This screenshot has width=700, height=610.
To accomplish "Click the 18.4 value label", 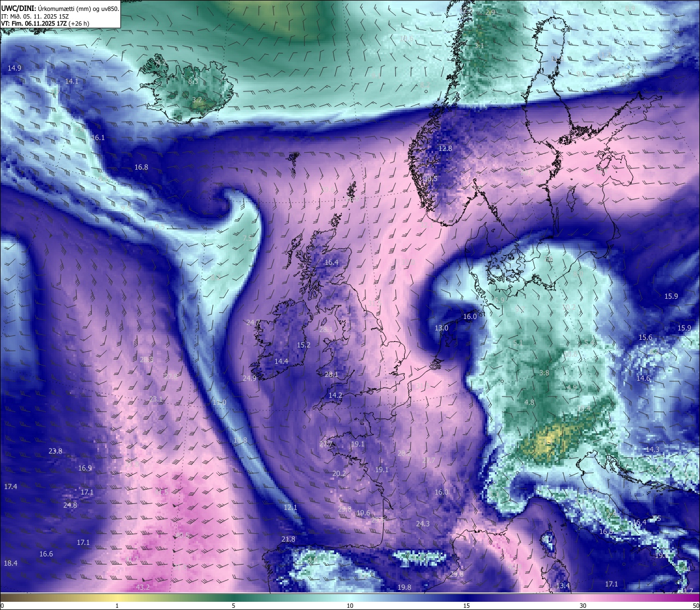I will pos(10,563).
